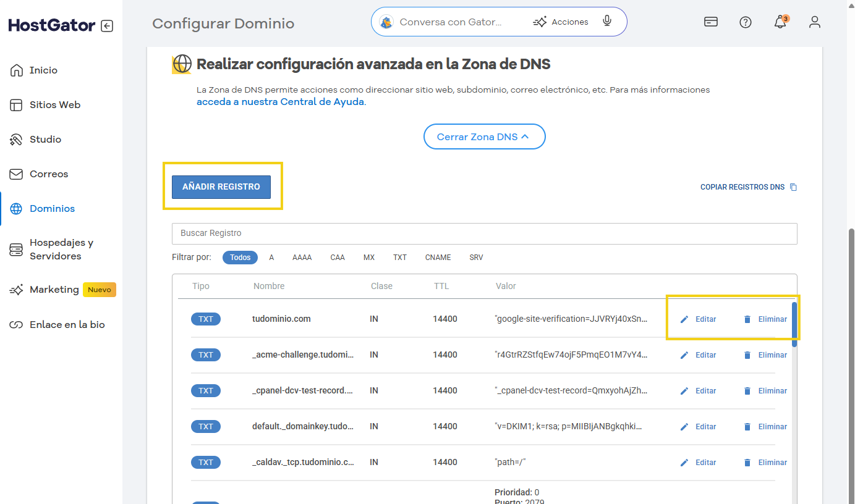Select the Todos filter pill

coord(240,257)
